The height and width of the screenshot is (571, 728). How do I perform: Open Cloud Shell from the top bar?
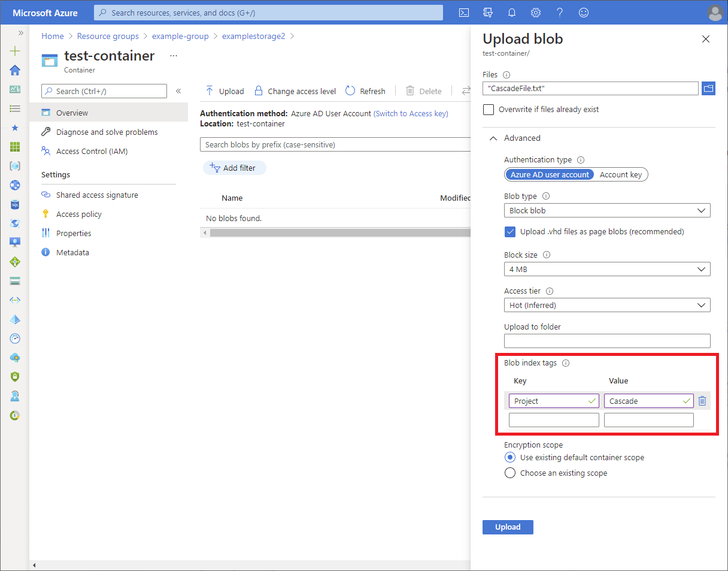click(463, 13)
